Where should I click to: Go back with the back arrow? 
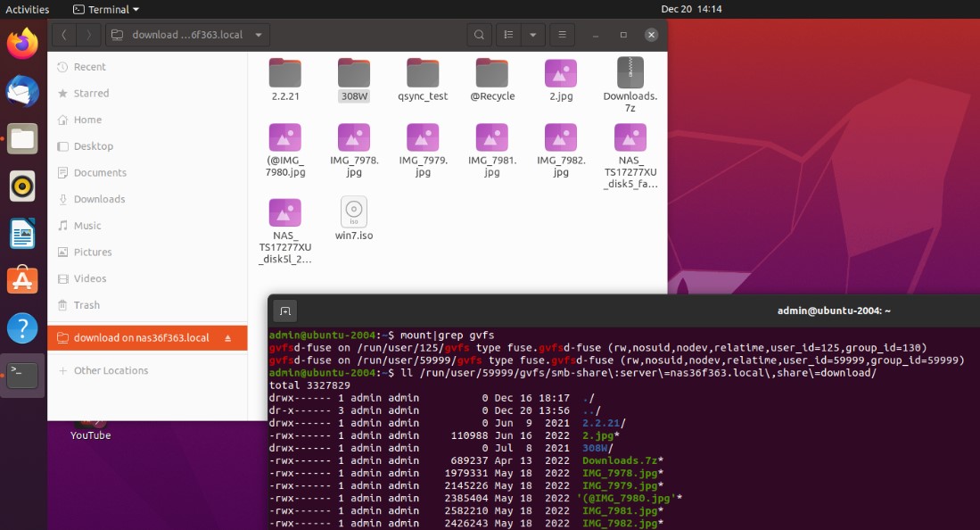coord(64,35)
